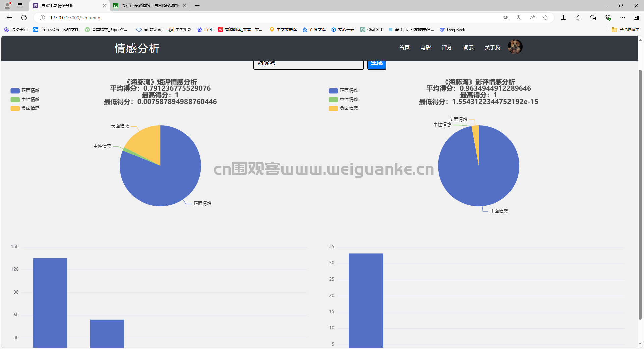Click the user avatar picture
644x349 pixels.
pos(515,47)
